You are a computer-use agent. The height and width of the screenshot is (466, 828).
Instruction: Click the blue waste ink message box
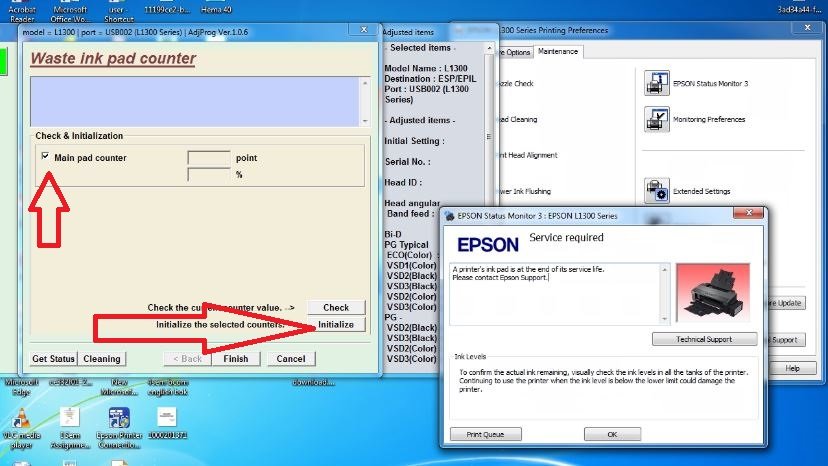click(195, 101)
